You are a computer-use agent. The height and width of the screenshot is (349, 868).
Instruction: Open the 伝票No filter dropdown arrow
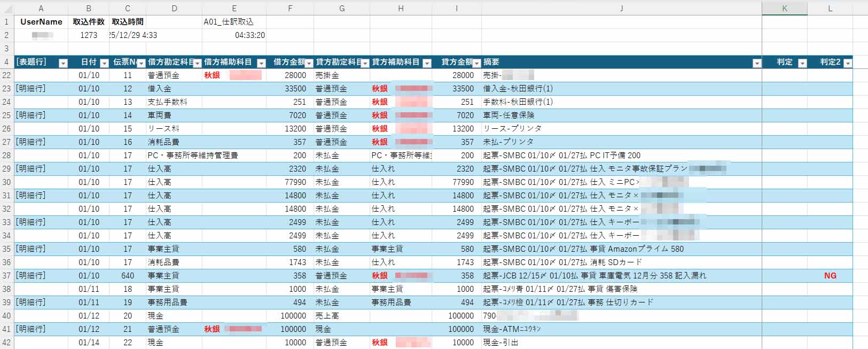coord(141,63)
